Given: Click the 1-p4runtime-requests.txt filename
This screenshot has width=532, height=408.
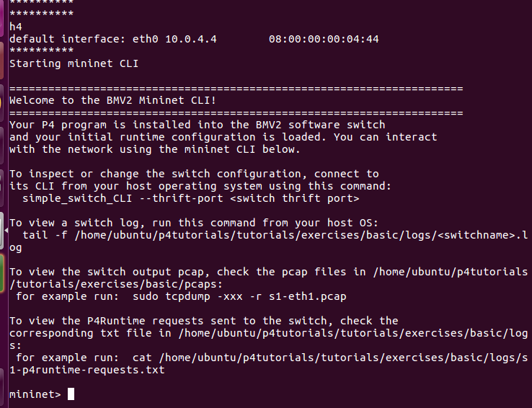Looking at the screenshot, I should [87, 370].
